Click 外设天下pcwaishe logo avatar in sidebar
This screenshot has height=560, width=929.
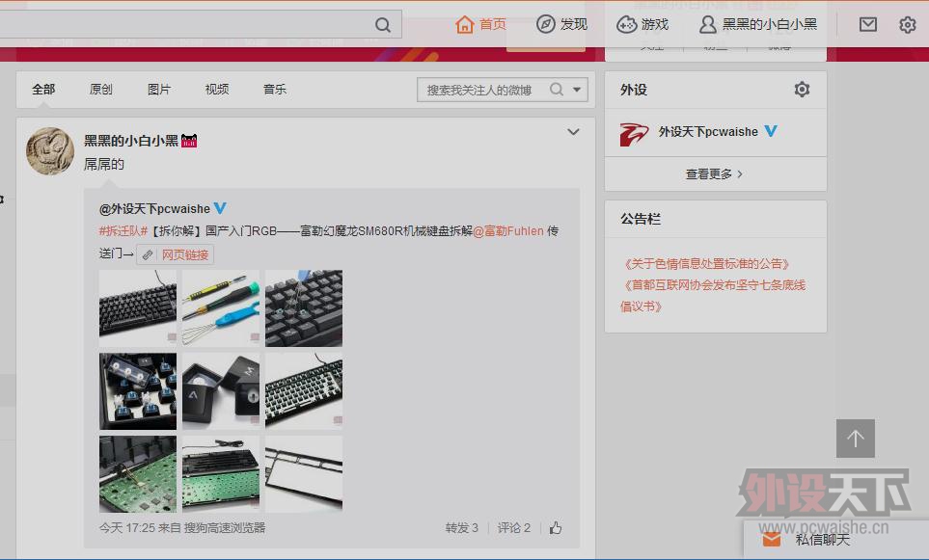[634, 134]
